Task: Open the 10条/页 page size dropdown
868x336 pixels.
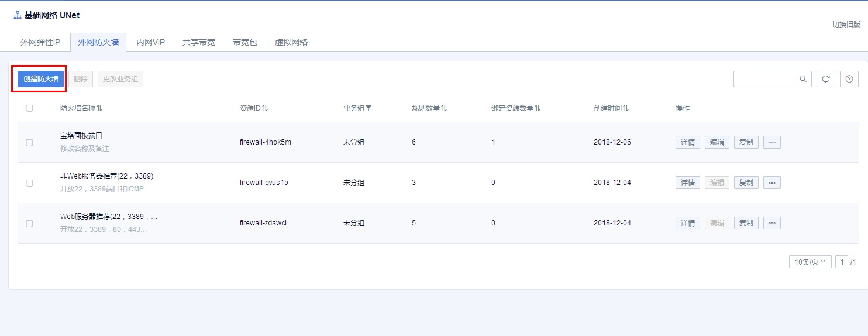Action: click(810, 262)
